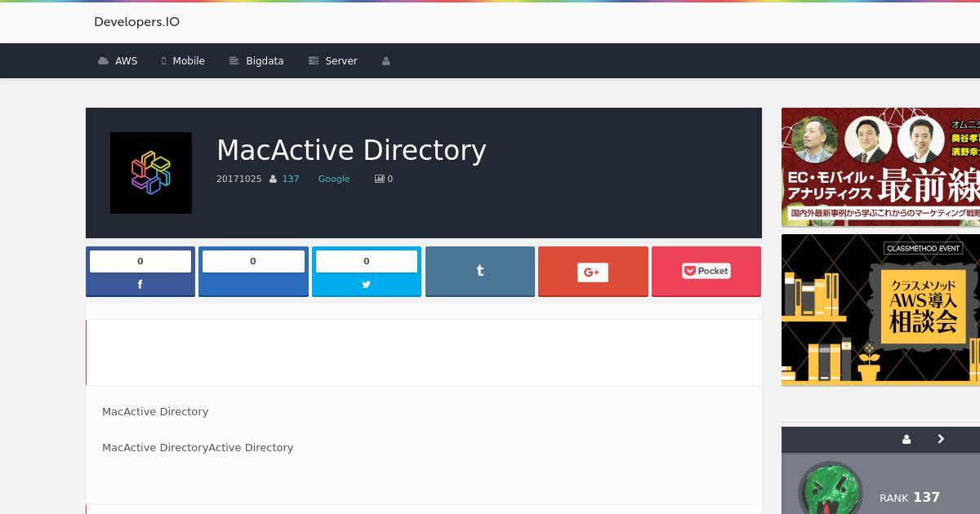
Task: Click the person icon next to author 137
Action: pos(273,179)
